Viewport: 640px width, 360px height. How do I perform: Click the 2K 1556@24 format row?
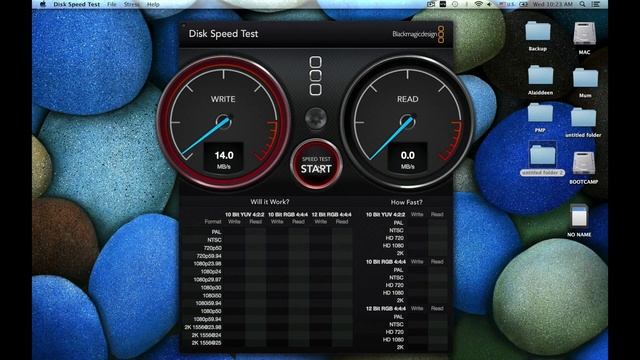[267, 335]
